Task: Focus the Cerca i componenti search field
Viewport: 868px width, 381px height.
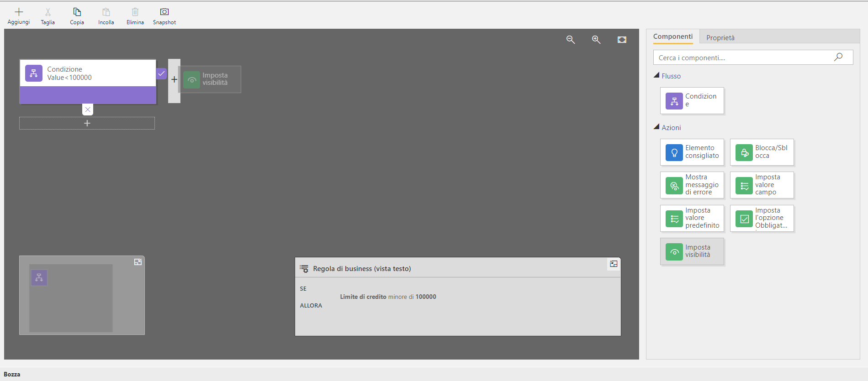Action: (x=753, y=57)
